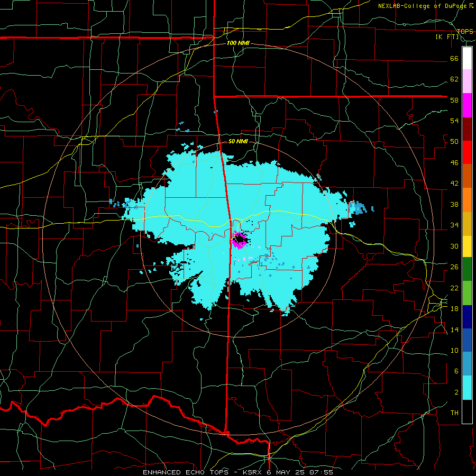
Task: Click the 22 value on the scale
Action: [454, 288]
